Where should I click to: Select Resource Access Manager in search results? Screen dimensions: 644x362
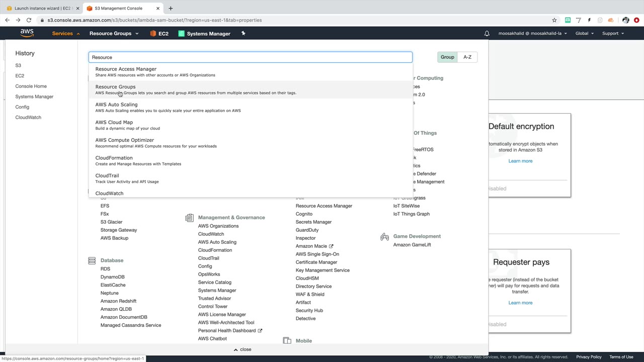(251, 72)
